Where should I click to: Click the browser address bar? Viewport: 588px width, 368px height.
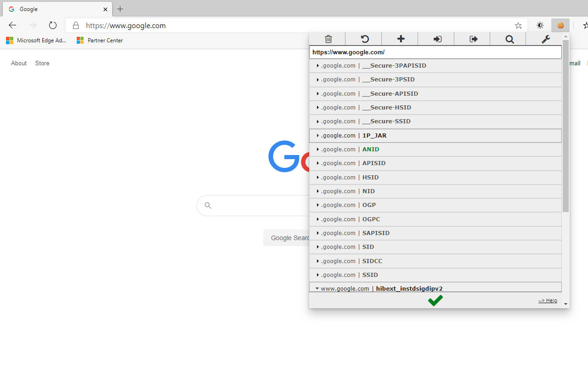[297, 26]
